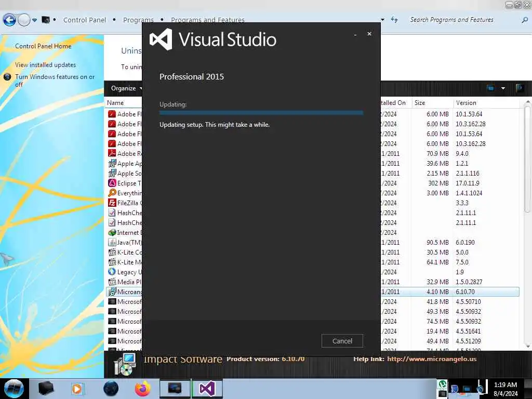Select the Adobe Reader icon, version 9.4.0 row

(112, 153)
